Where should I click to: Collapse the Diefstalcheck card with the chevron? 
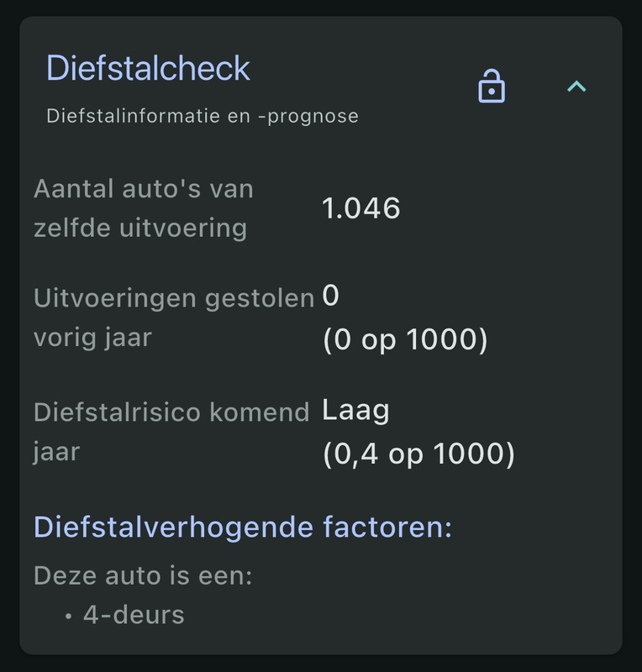pyautogui.click(x=576, y=87)
